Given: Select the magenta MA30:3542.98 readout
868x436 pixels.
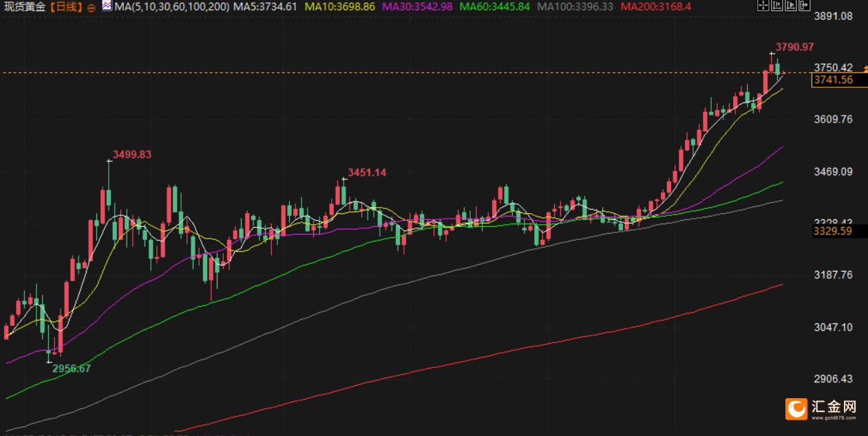Looking at the screenshot, I should [417, 7].
